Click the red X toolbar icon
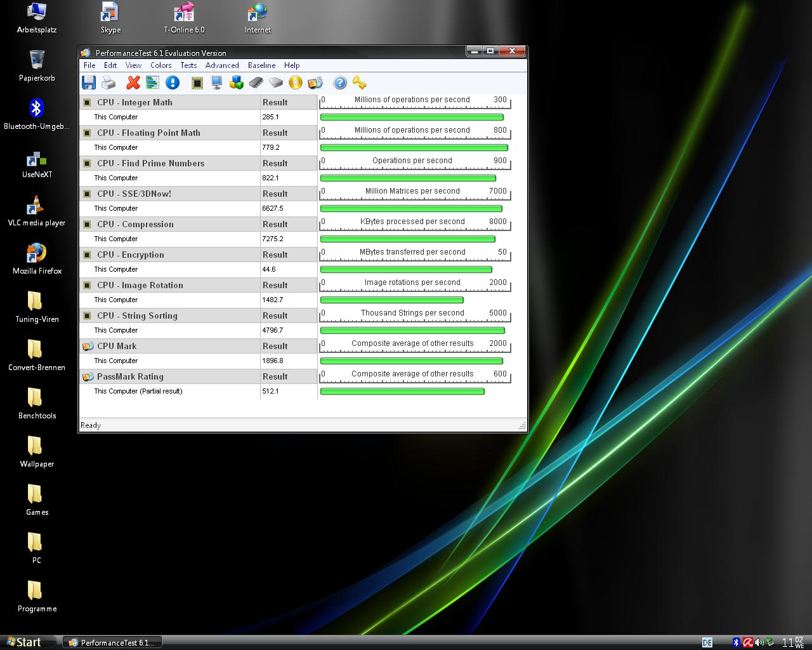Image resolution: width=812 pixels, height=650 pixels. pyautogui.click(x=133, y=83)
